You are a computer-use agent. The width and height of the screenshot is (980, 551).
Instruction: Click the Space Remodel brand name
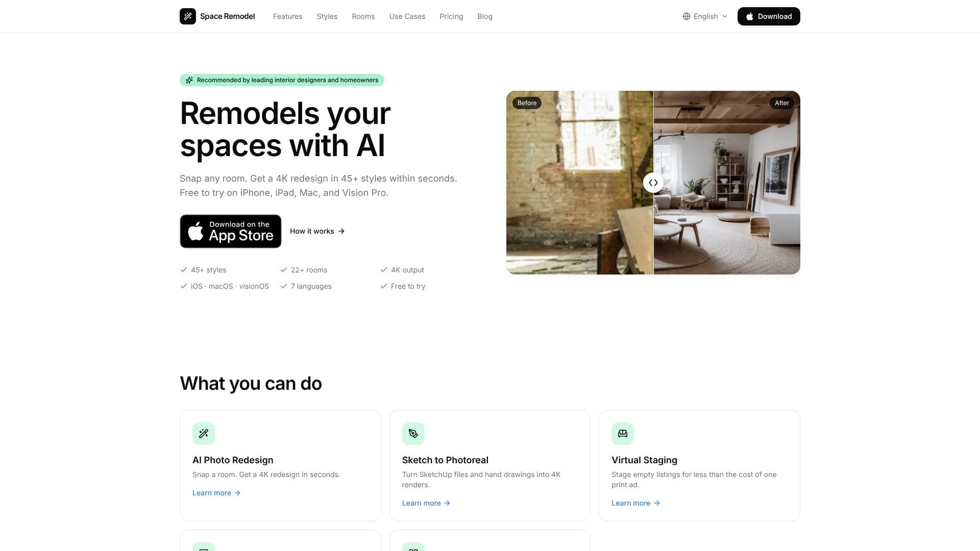click(227, 16)
